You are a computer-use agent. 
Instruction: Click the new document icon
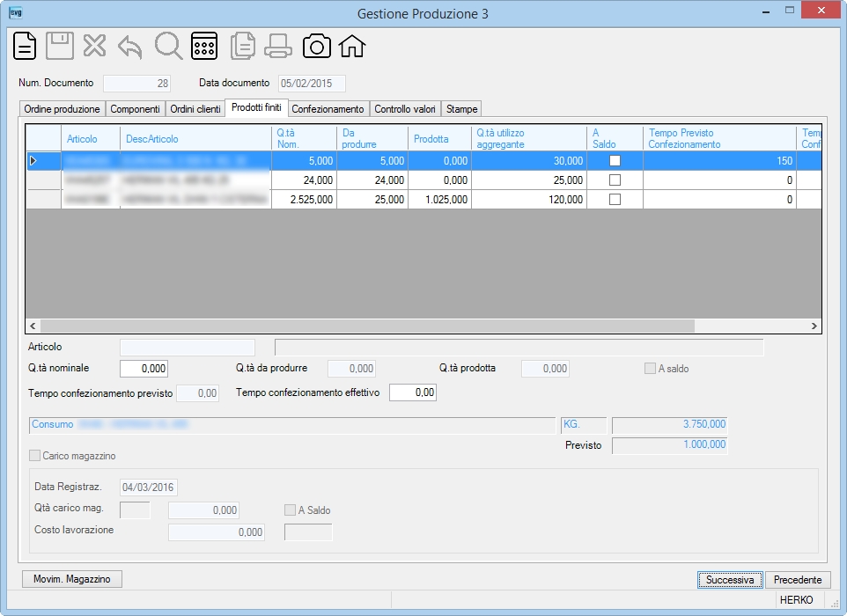pyautogui.click(x=25, y=46)
